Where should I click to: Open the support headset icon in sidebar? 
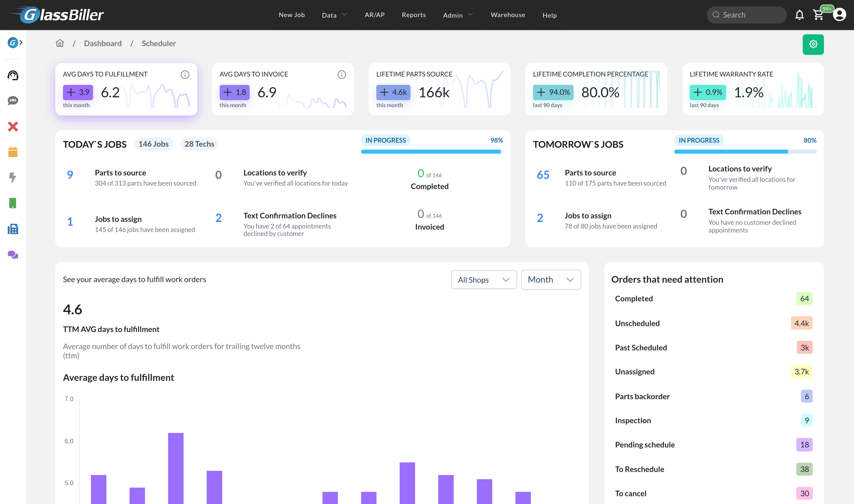pyautogui.click(x=13, y=75)
